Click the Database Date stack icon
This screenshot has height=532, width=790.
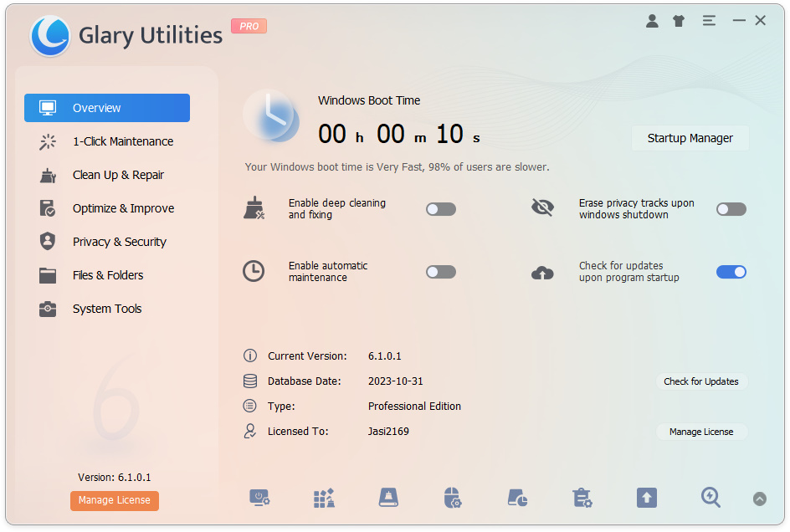250,381
